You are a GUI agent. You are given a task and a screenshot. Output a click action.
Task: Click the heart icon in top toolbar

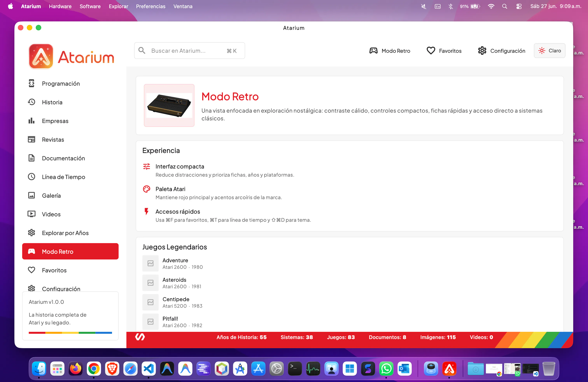431,51
